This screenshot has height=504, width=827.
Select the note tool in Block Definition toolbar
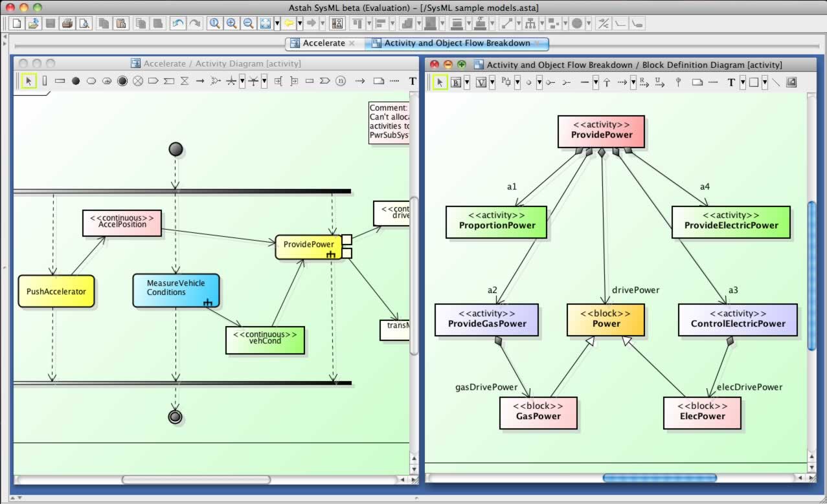pyautogui.click(x=697, y=82)
